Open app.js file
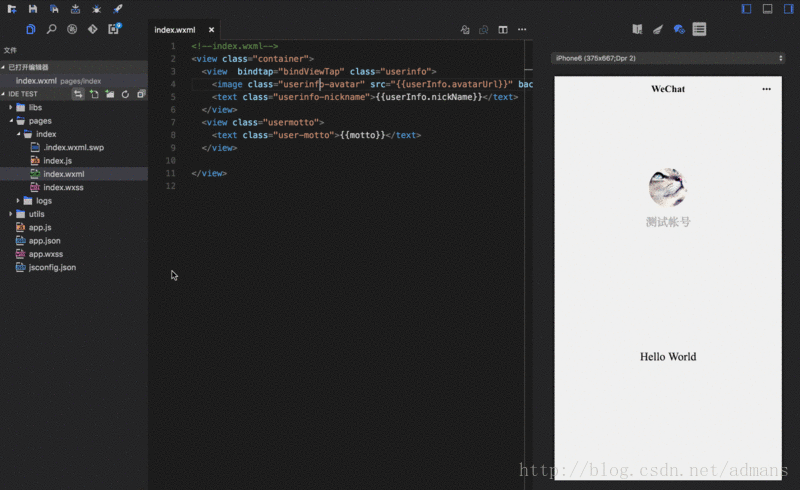The height and width of the screenshot is (490, 800). coord(40,227)
